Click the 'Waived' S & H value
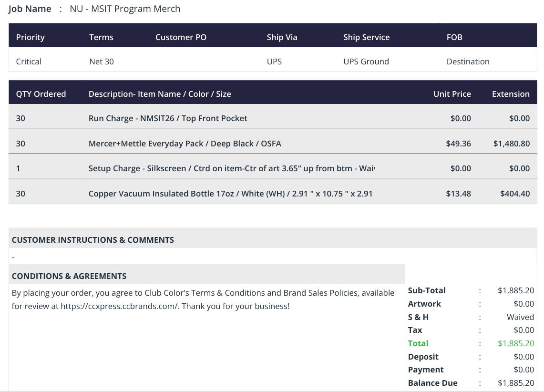544x392 pixels. click(x=521, y=317)
